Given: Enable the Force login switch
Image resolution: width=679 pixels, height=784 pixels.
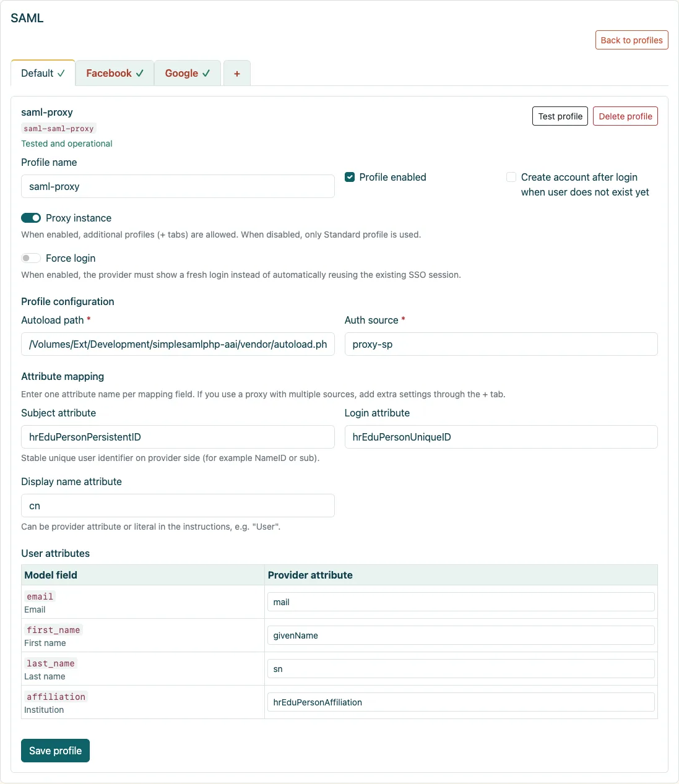Looking at the screenshot, I should pyautogui.click(x=31, y=258).
